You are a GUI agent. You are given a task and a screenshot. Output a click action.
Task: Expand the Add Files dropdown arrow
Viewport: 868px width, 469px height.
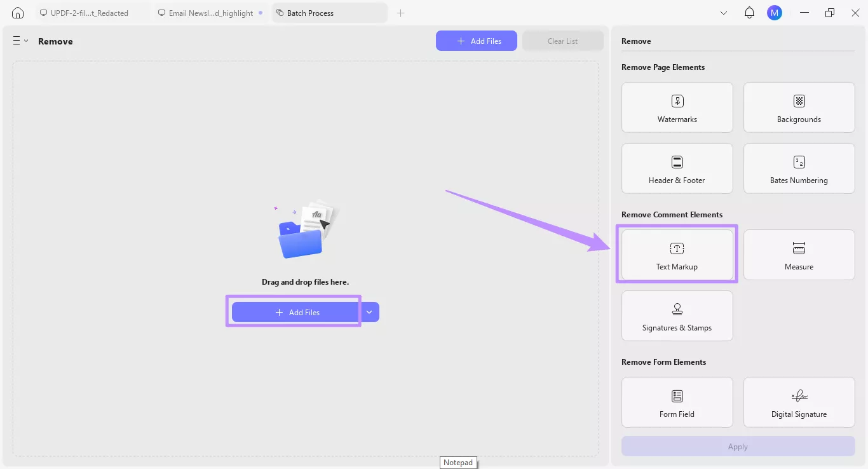(x=369, y=312)
